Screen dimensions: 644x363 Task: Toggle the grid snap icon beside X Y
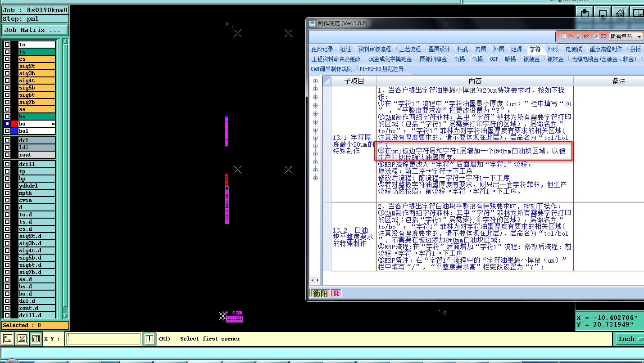point(36,339)
